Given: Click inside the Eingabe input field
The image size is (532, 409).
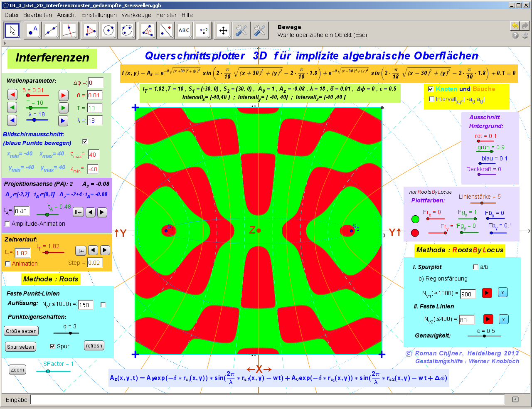Looking at the screenshot, I should pos(166,399).
